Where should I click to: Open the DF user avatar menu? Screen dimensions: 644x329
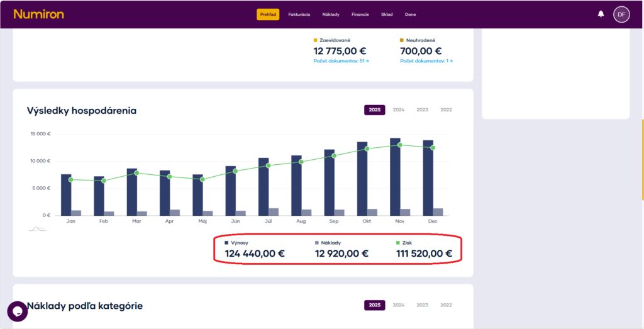coord(621,14)
